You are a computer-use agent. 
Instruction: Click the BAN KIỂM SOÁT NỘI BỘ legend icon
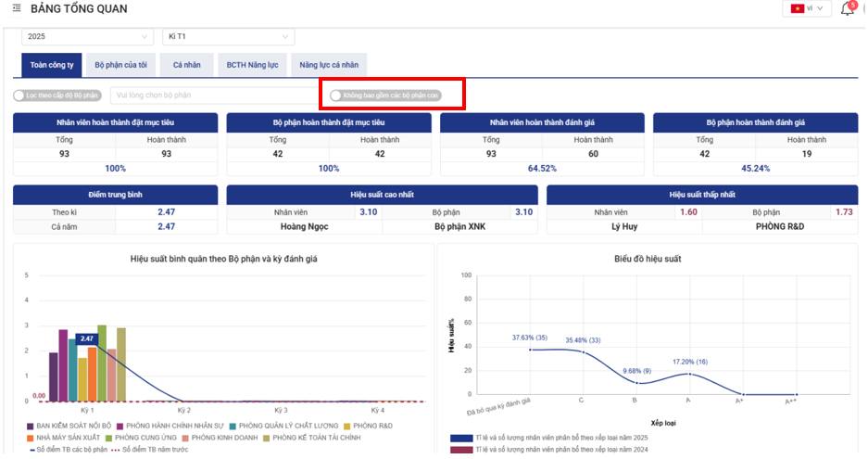pos(30,426)
